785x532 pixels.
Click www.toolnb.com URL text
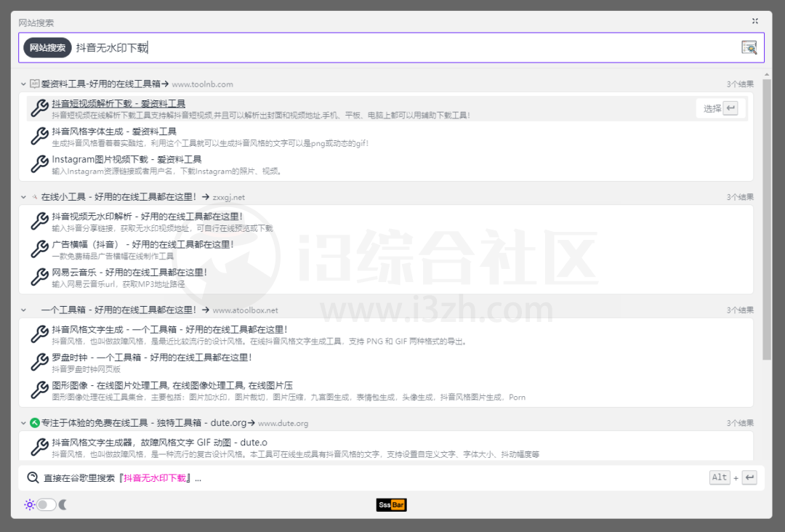[202, 84]
